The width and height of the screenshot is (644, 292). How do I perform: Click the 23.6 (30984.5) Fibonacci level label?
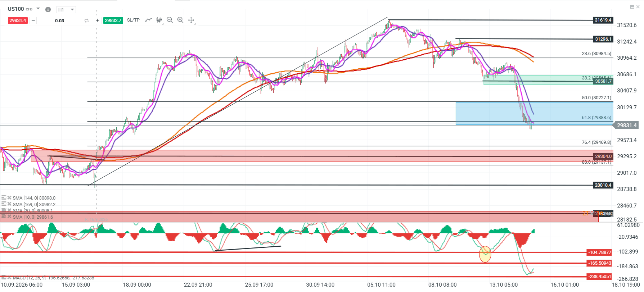[596, 54]
